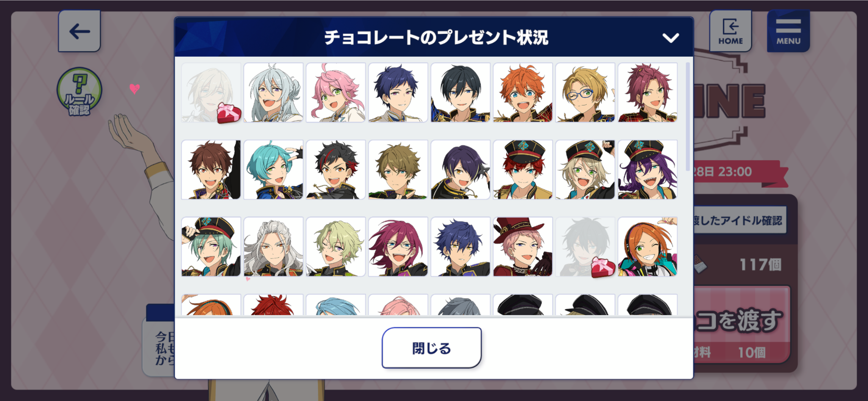Open the HOME icon button
The width and height of the screenshot is (868, 401).
(x=730, y=31)
